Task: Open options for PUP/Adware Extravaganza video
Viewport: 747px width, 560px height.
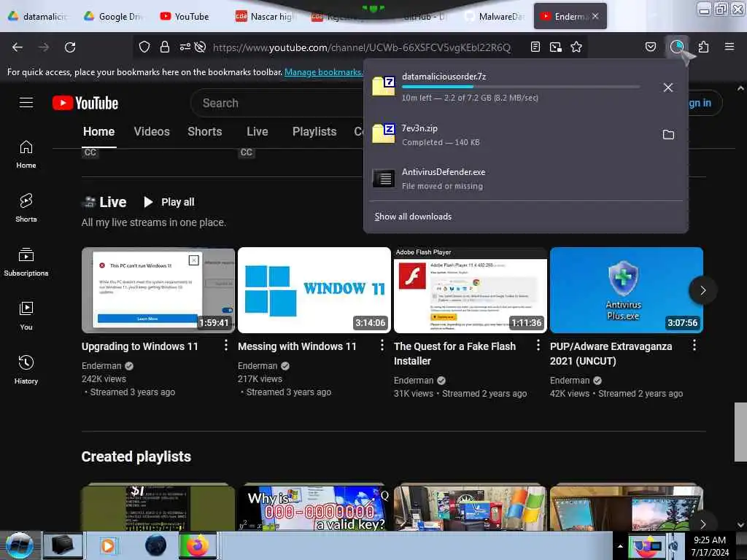Action: (694, 345)
